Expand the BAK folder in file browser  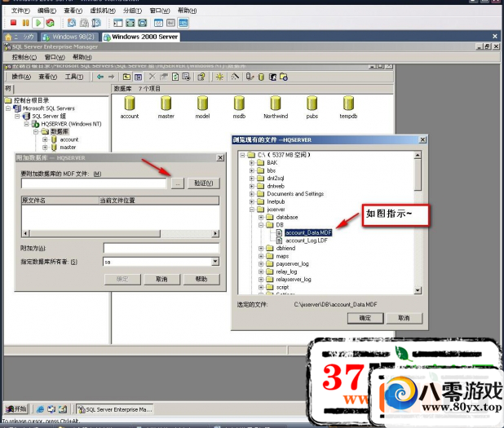pyautogui.click(x=252, y=162)
